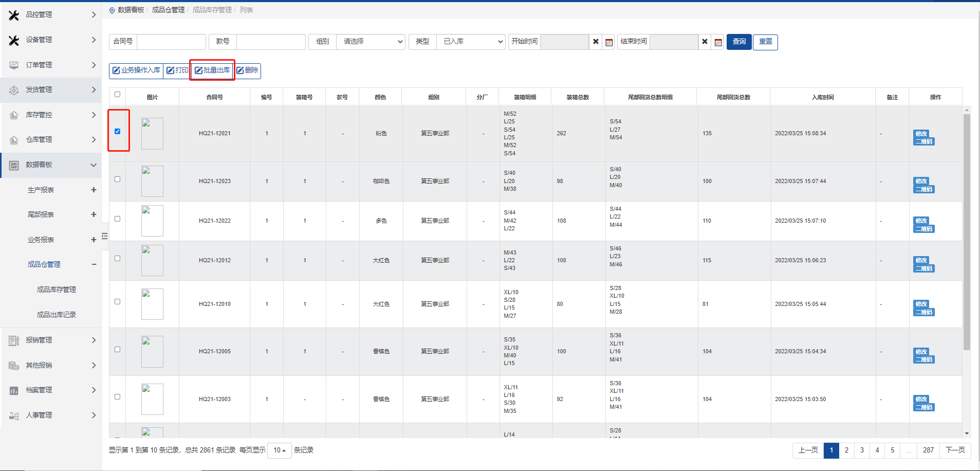This screenshot has height=471, width=980.
Task: Click the 查询 search button
Action: coord(739,42)
